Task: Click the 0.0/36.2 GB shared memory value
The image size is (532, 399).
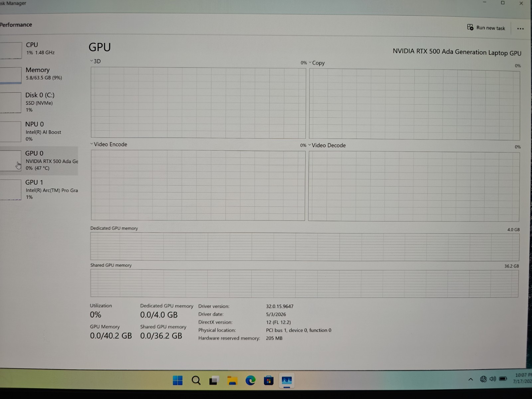Action: (x=161, y=336)
